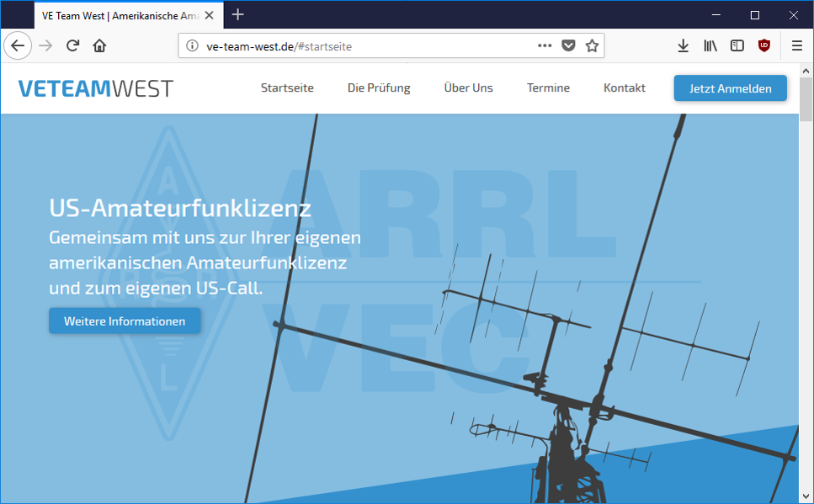This screenshot has width=814, height=504.
Task: Click the scrollbar down arrow
Action: click(x=806, y=496)
